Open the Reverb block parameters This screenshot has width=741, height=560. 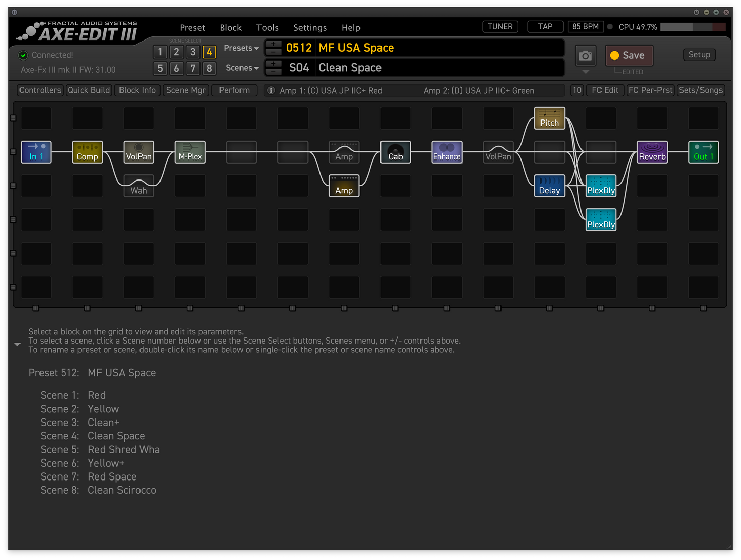click(652, 152)
